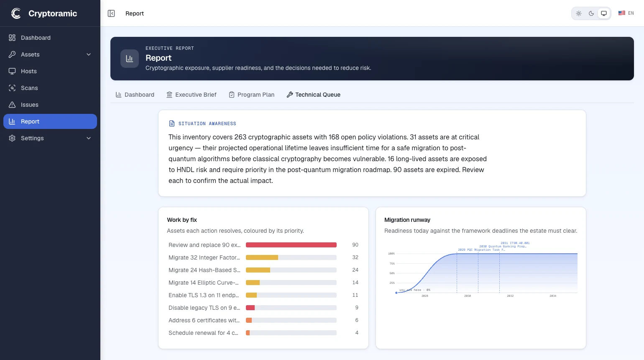
Task: Click the 2031 ITSM.40.001 marker
Action: pyautogui.click(x=515, y=243)
